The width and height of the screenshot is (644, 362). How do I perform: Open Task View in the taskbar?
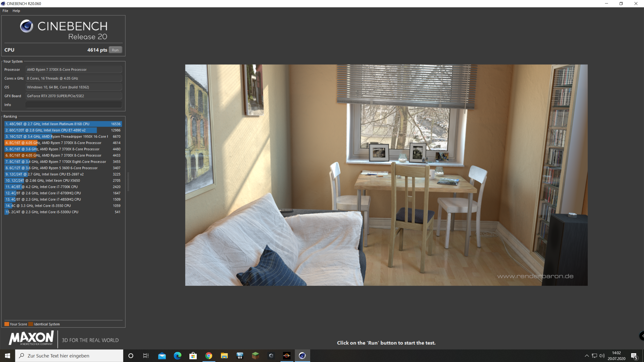click(x=146, y=356)
